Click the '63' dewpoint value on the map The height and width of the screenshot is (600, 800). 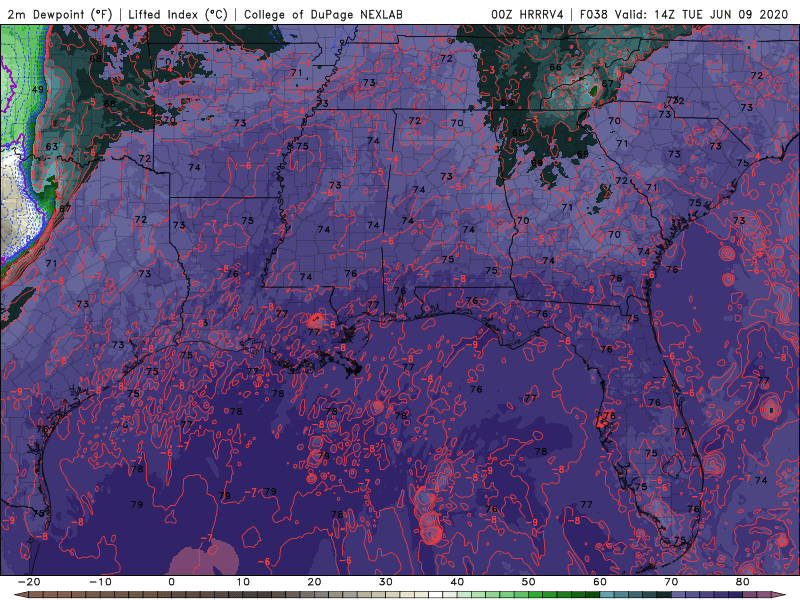52,146
